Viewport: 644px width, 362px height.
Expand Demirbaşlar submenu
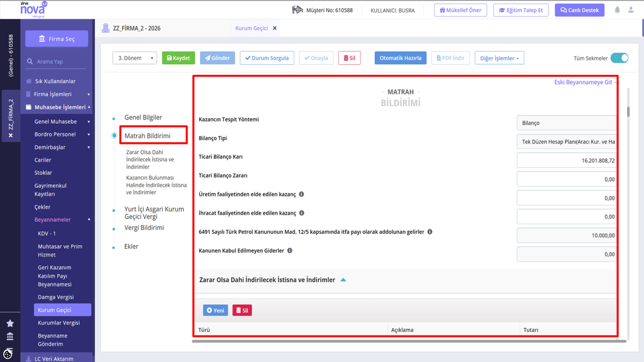[89, 147]
